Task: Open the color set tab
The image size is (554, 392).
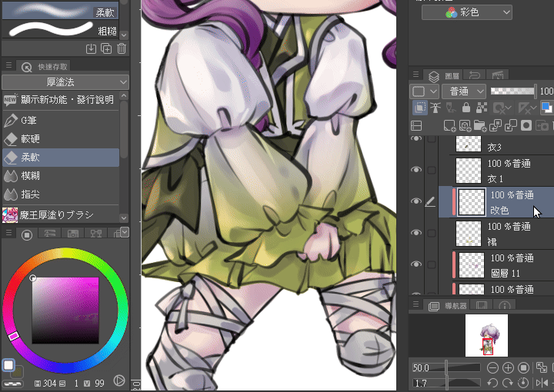Action: point(73,234)
